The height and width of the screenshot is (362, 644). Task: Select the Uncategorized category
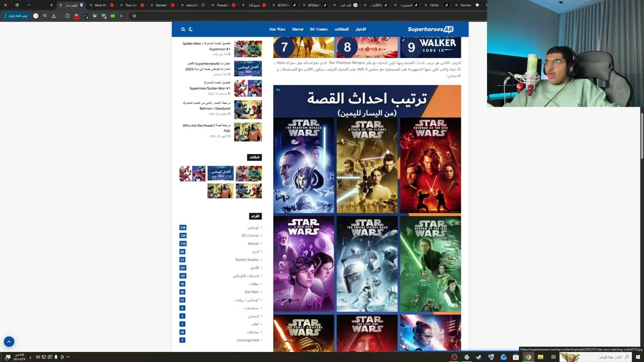click(x=248, y=340)
